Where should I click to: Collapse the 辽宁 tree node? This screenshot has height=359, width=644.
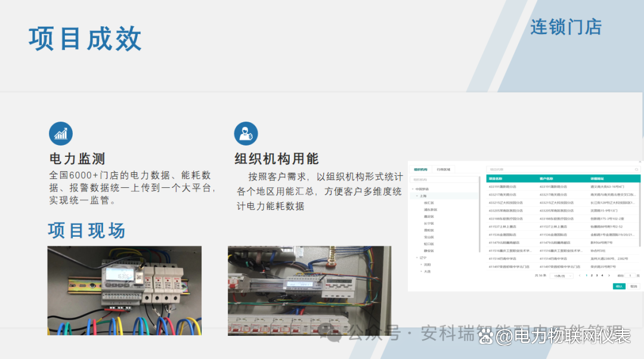[417, 258]
